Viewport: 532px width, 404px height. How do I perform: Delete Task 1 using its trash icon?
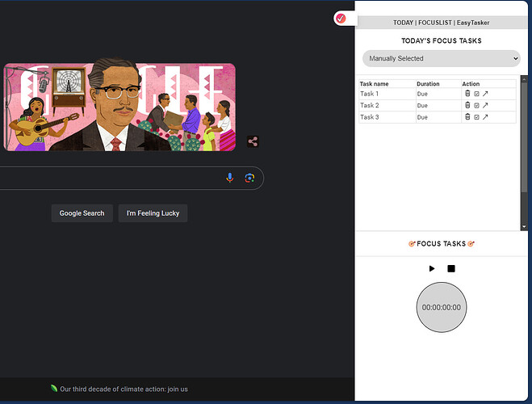click(467, 94)
